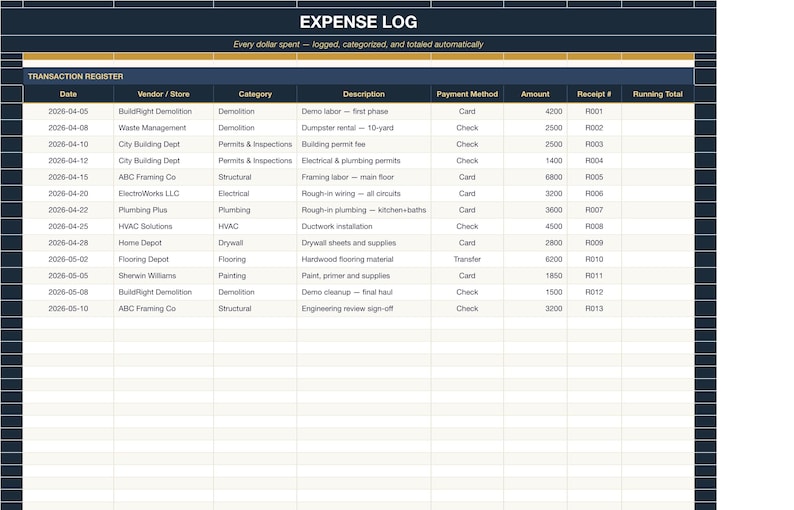Select 'Paint, primer and supplies' description cell
Viewport: 794px width, 510px height.
364,276
